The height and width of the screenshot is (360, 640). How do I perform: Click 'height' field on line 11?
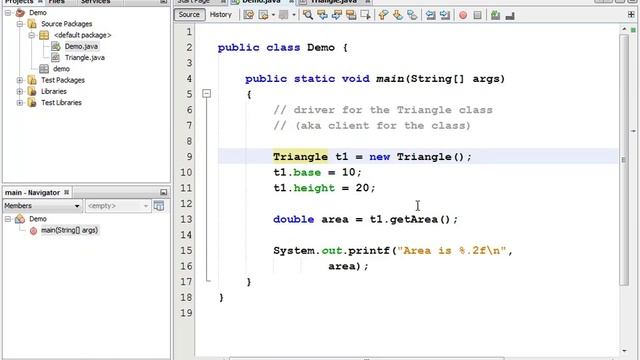coord(314,188)
